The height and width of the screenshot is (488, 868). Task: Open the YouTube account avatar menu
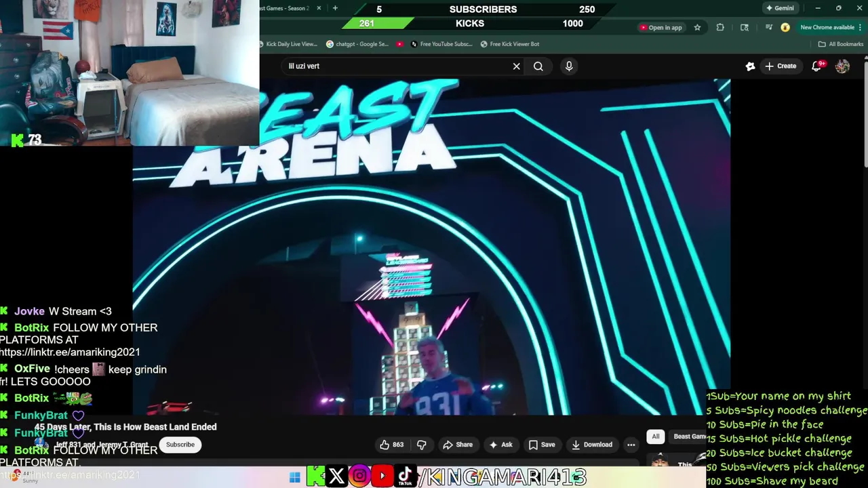click(x=842, y=66)
